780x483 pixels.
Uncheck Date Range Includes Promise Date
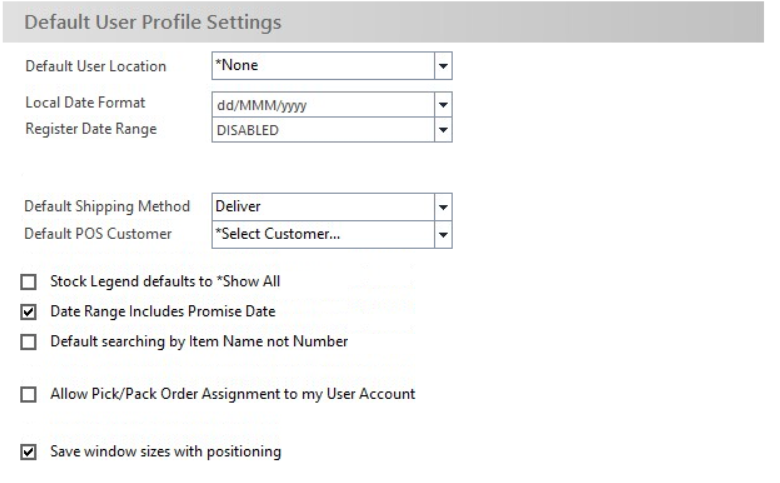click(28, 312)
